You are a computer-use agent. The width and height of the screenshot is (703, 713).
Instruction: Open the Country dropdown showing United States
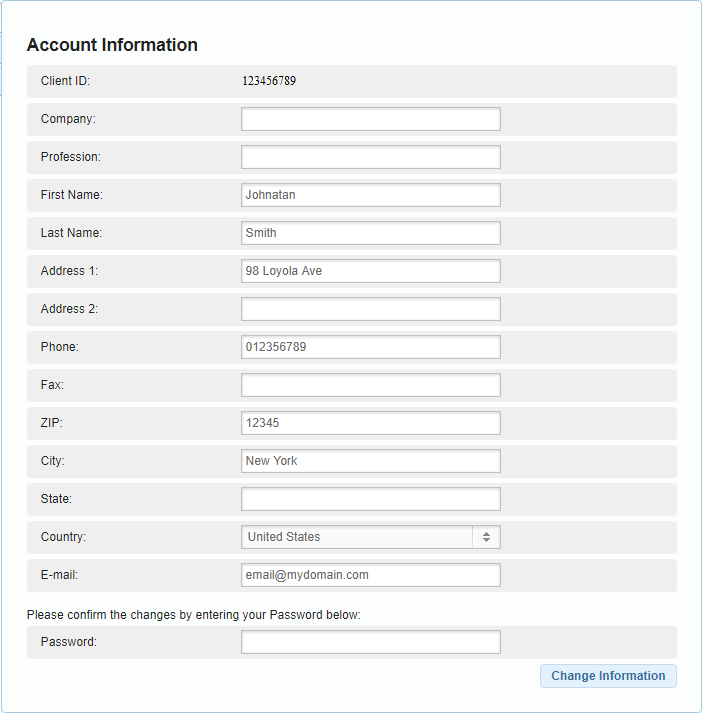click(357, 537)
